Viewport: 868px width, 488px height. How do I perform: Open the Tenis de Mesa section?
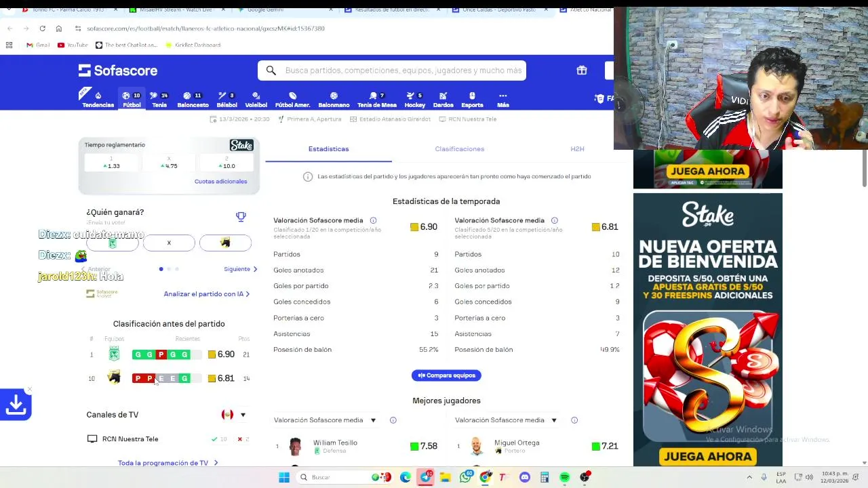pyautogui.click(x=377, y=99)
